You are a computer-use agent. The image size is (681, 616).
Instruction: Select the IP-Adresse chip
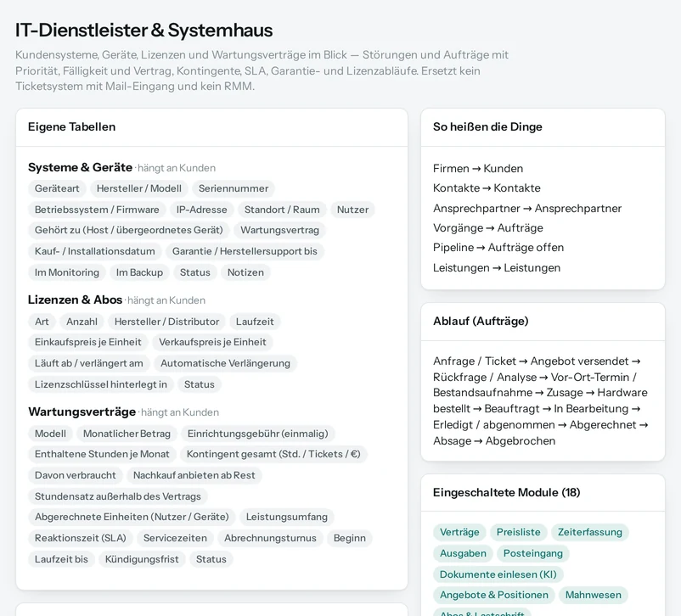pos(201,210)
